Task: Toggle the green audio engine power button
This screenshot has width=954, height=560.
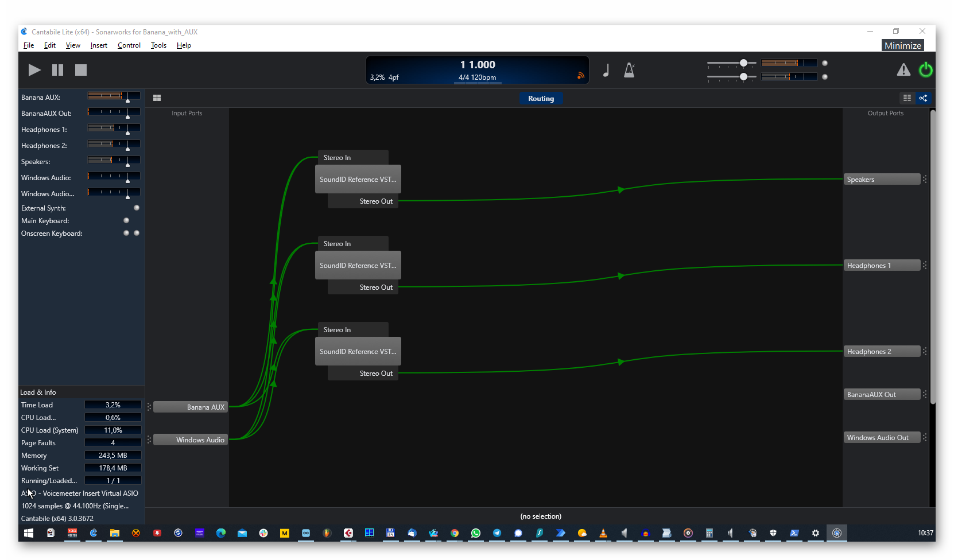Action: [x=925, y=70]
